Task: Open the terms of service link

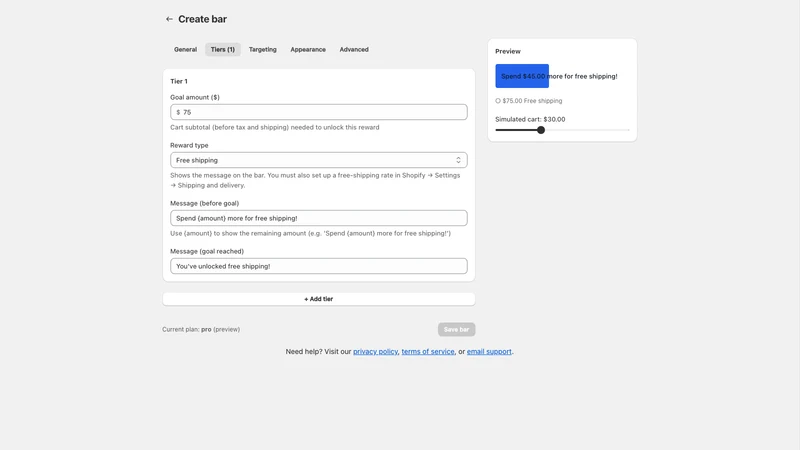Action: [428, 352]
